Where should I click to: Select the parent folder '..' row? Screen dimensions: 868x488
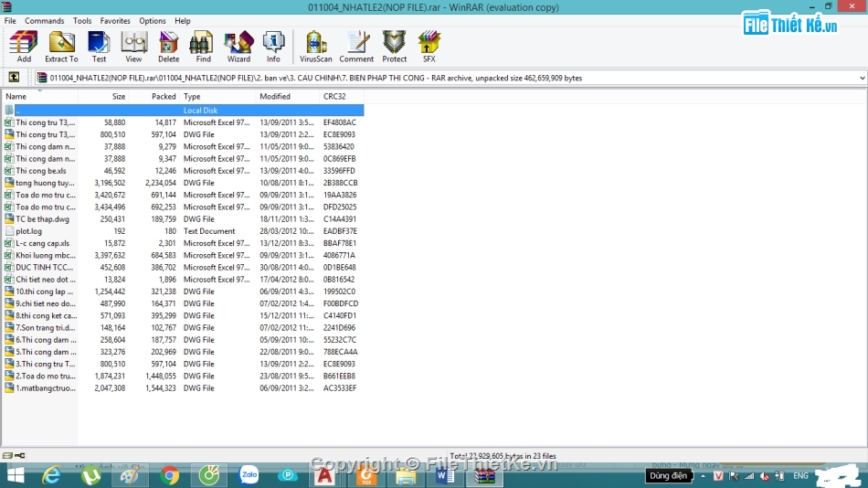point(184,111)
